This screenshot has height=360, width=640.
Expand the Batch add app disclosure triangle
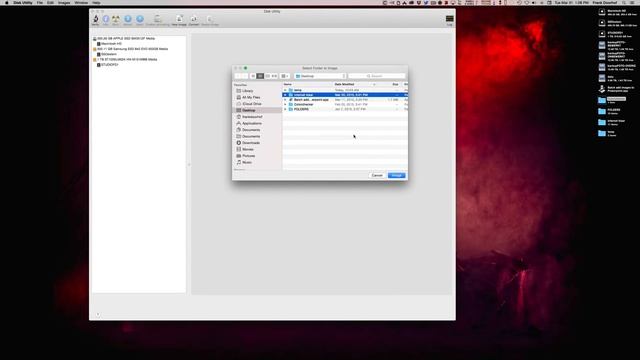(285, 100)
